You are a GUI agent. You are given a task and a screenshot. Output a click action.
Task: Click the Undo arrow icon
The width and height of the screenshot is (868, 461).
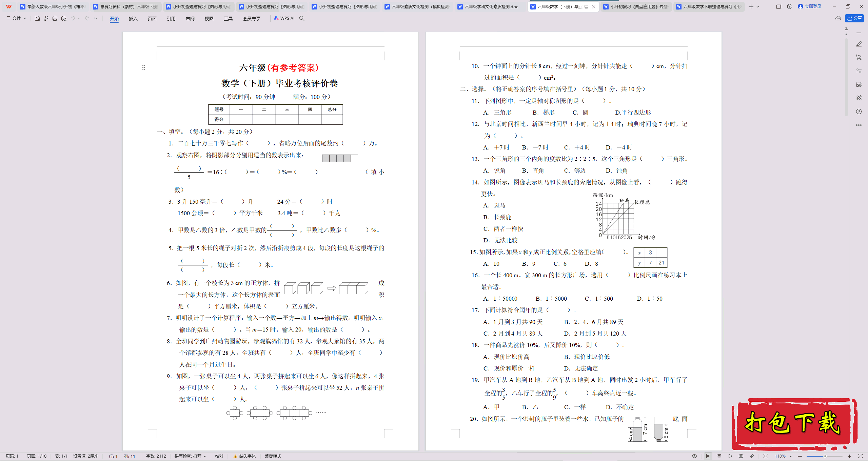pos(73,18)
